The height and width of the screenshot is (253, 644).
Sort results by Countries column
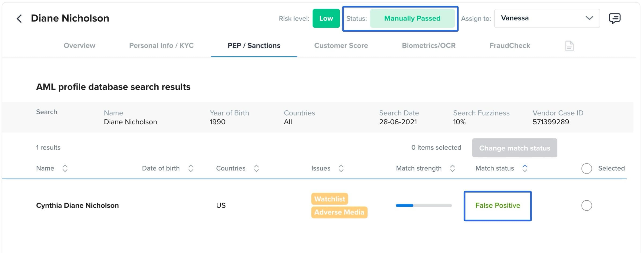coord(256,168)
